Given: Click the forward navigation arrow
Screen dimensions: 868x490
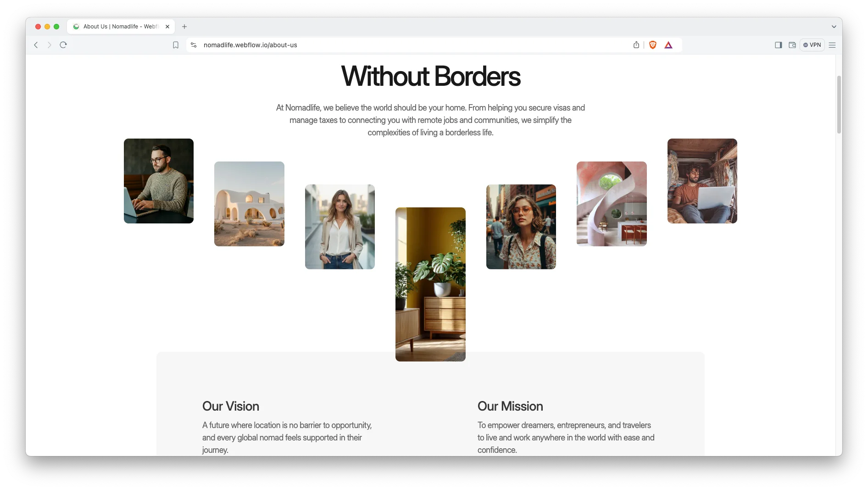Looking at the screenshot, I should (50, 45).
